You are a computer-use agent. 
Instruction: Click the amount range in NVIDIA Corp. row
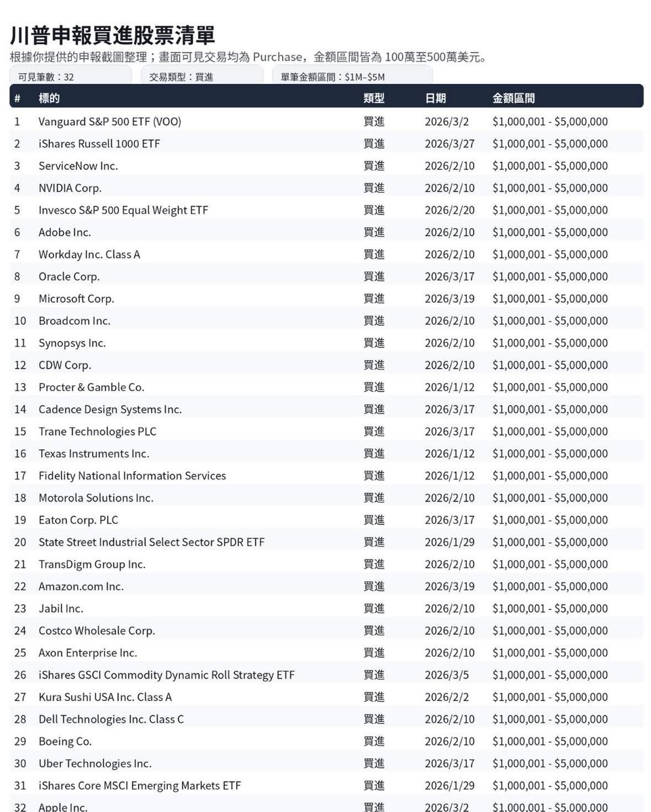point(550,188)
